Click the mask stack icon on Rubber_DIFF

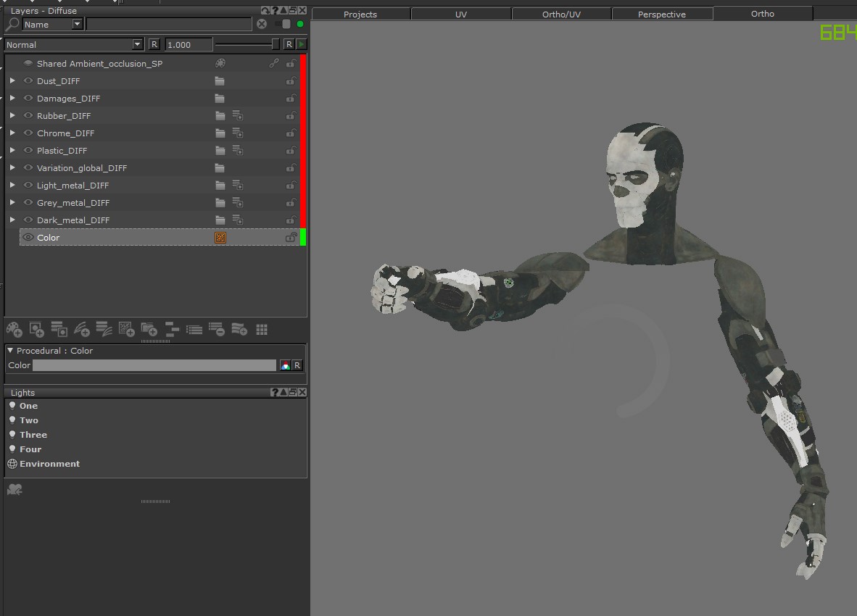click(237, 116)
